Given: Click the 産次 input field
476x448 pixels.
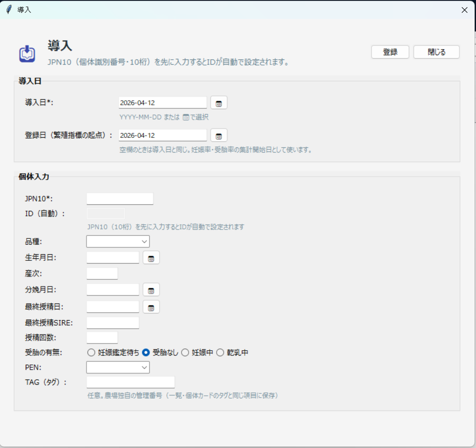Looking at the screenshot, I should tap(102, 274).
